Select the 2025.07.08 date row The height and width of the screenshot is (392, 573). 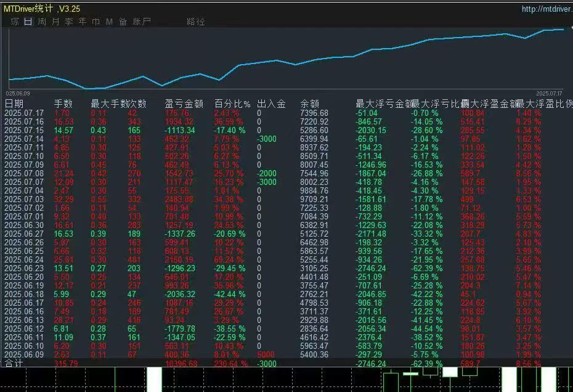pos(24,173)
